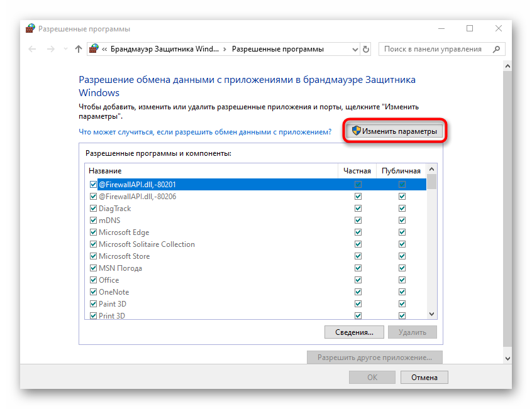Click window scrollbar up arrow

507,66
